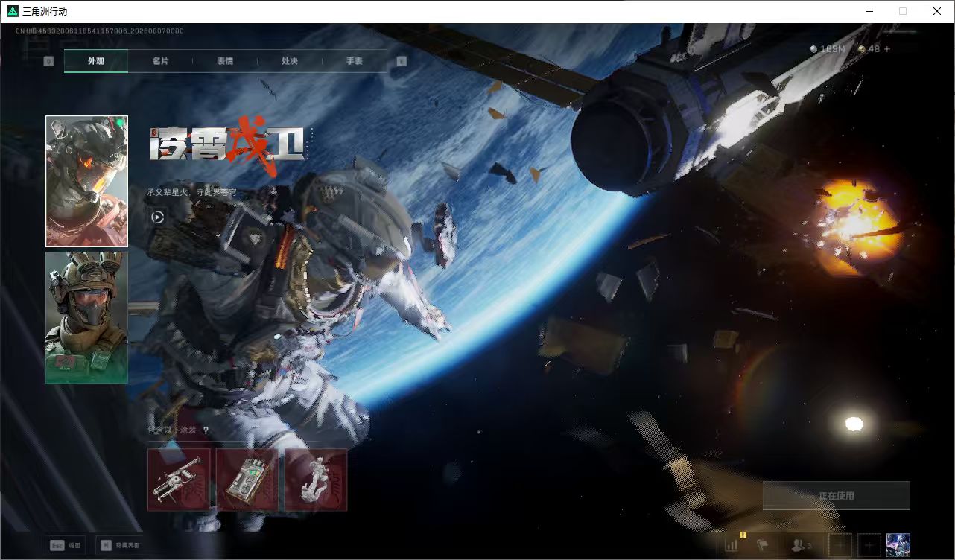Open the 表情 tab

click(x=225, y=61)
